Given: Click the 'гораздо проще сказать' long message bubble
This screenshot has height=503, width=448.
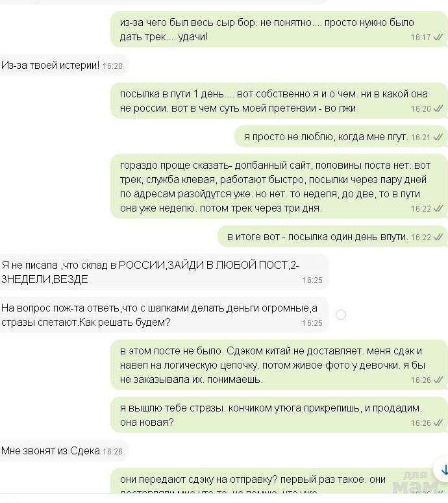Looking at the screenshot, I should (279, 186).
